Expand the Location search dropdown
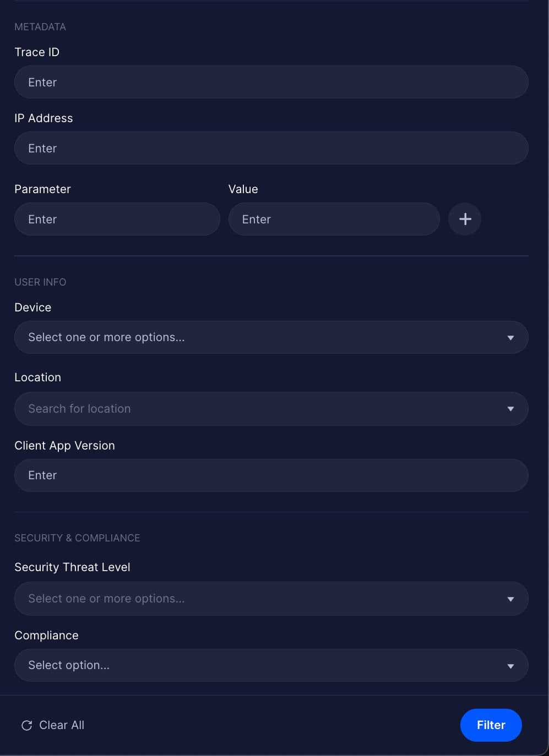The width and height of the screenshot is (549, 756). point(271,409)
